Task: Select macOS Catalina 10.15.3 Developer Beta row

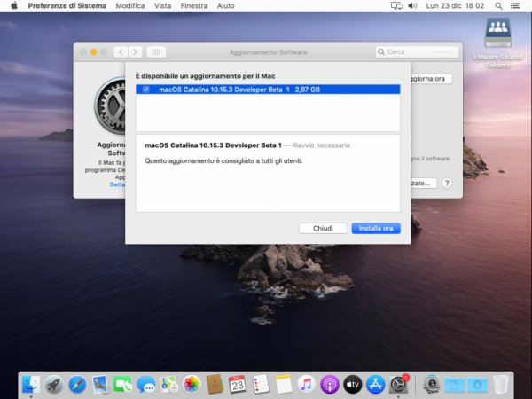Action: pyautogui.click(x=268, y=90)
